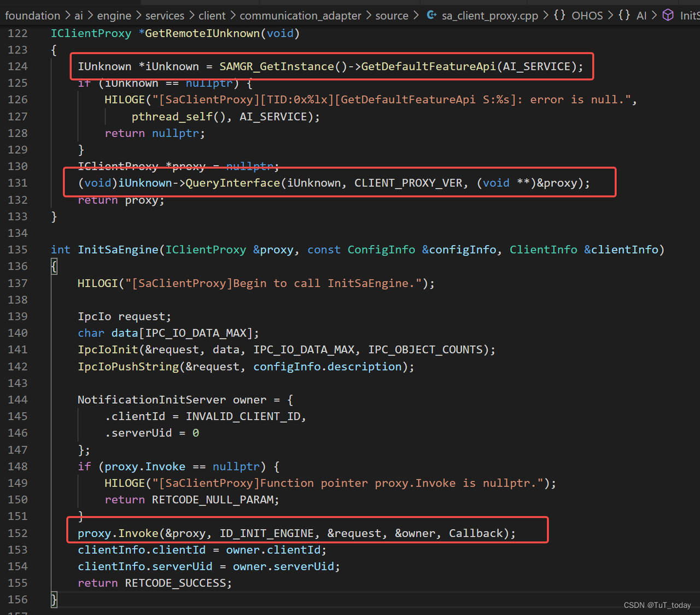Click 'HILOGI' macro on line 137

(x=98, y=283)
